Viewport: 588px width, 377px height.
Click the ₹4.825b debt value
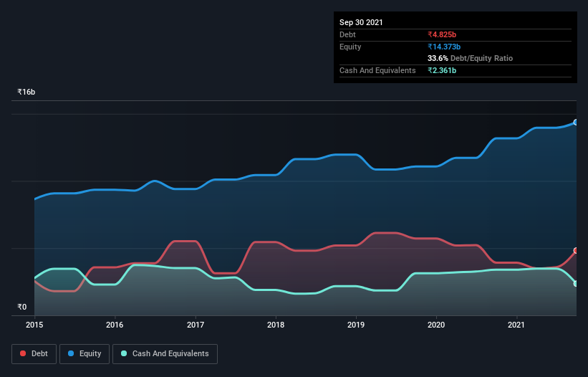442,34
